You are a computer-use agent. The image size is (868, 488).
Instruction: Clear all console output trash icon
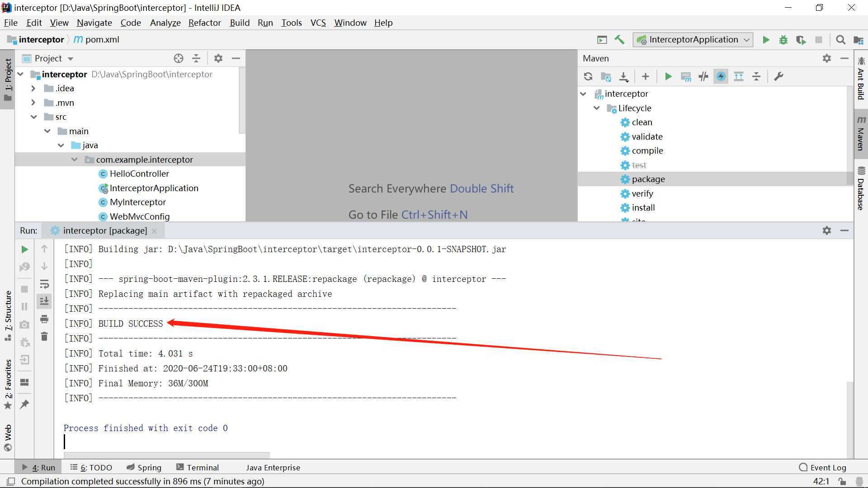coord(44,336)
